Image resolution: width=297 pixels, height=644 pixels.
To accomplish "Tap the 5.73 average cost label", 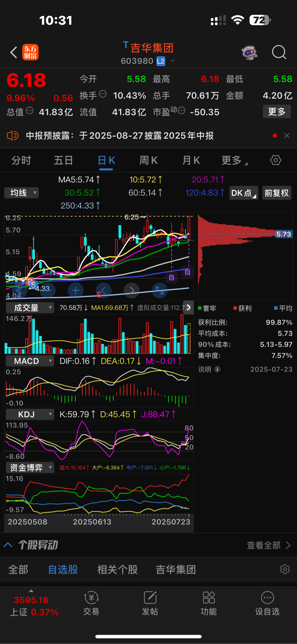I will 283,234.
